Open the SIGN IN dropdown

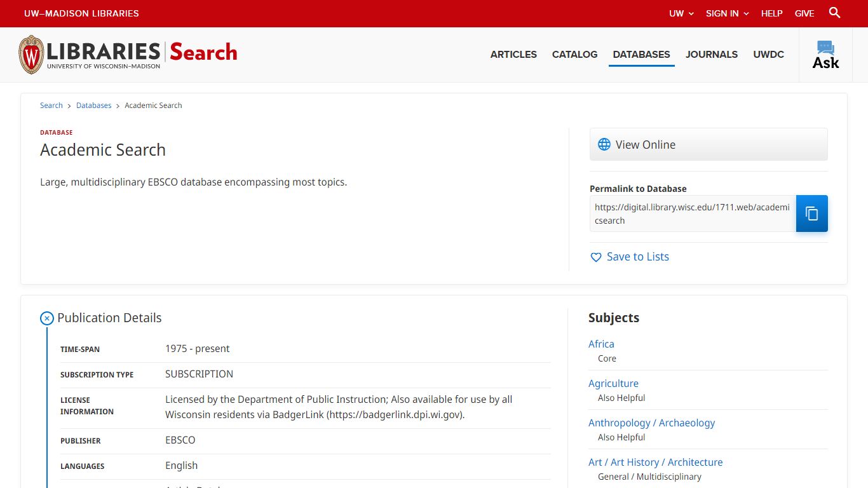pos(728,13)
